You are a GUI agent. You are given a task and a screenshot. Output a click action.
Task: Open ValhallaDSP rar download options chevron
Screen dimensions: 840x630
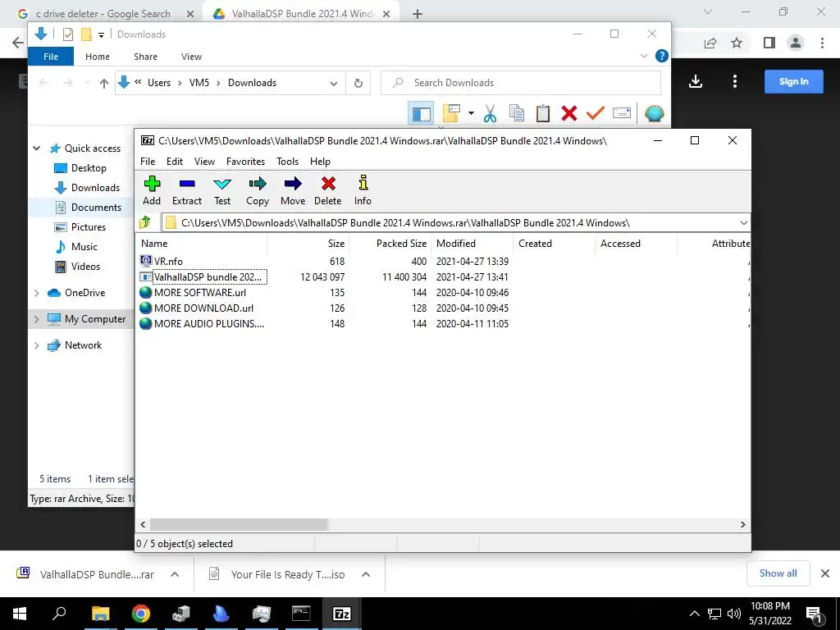click(x=175, y=574)
